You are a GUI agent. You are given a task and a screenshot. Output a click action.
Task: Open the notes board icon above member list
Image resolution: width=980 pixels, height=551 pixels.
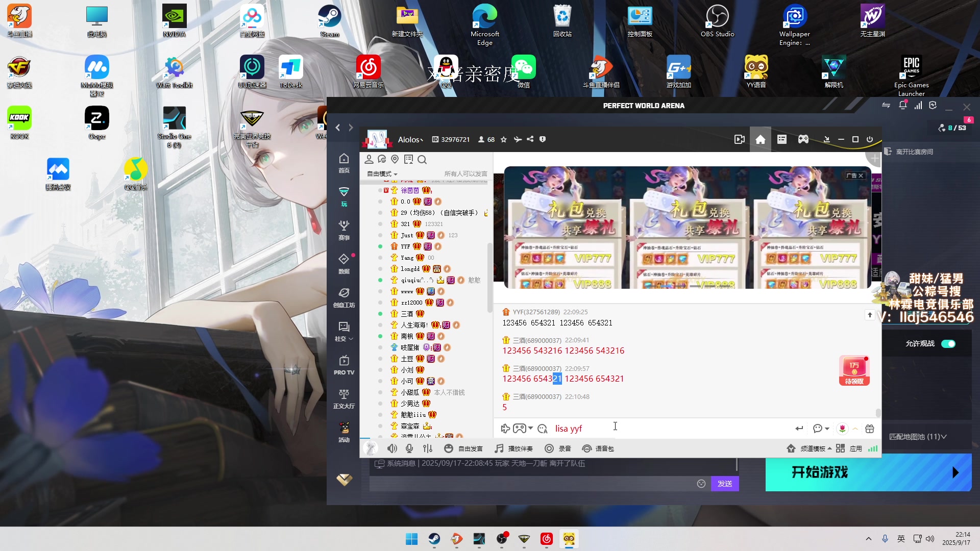[x=408, y=160]
